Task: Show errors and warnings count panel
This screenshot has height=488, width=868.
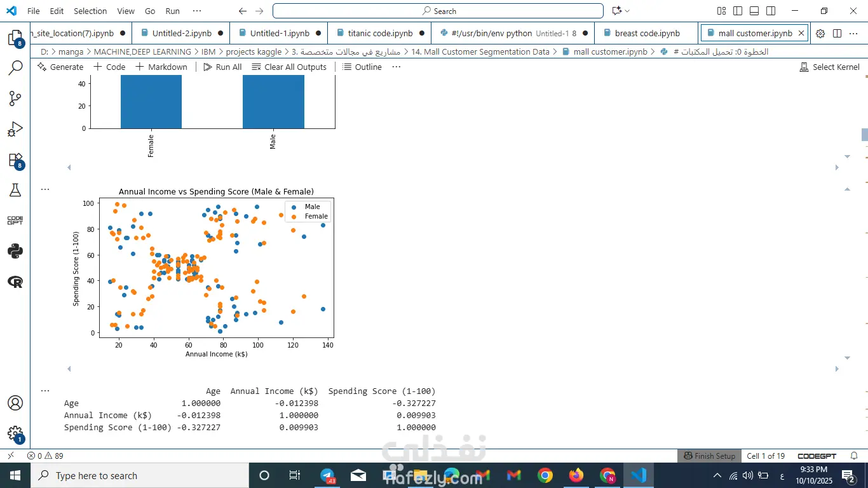Action: tap(45, 456)
